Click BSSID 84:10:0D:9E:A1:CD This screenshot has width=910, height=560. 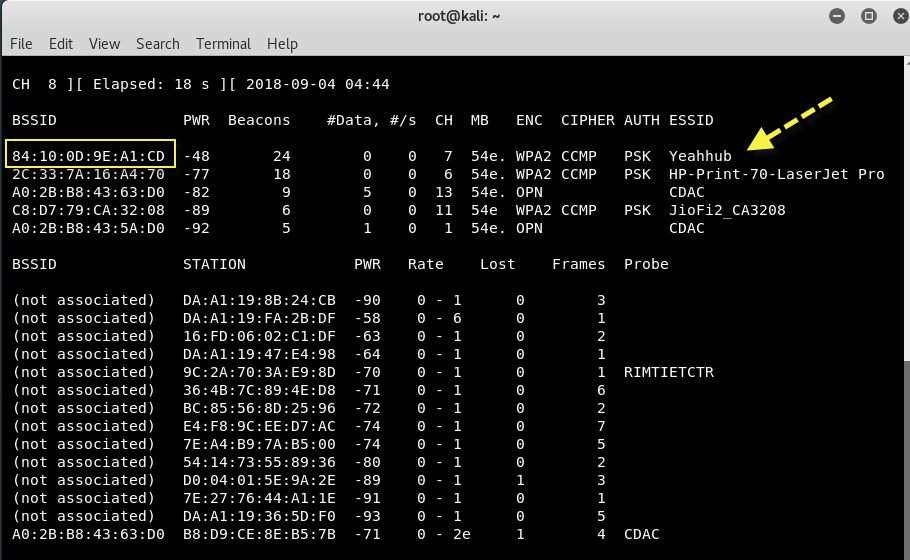point(89,156)
